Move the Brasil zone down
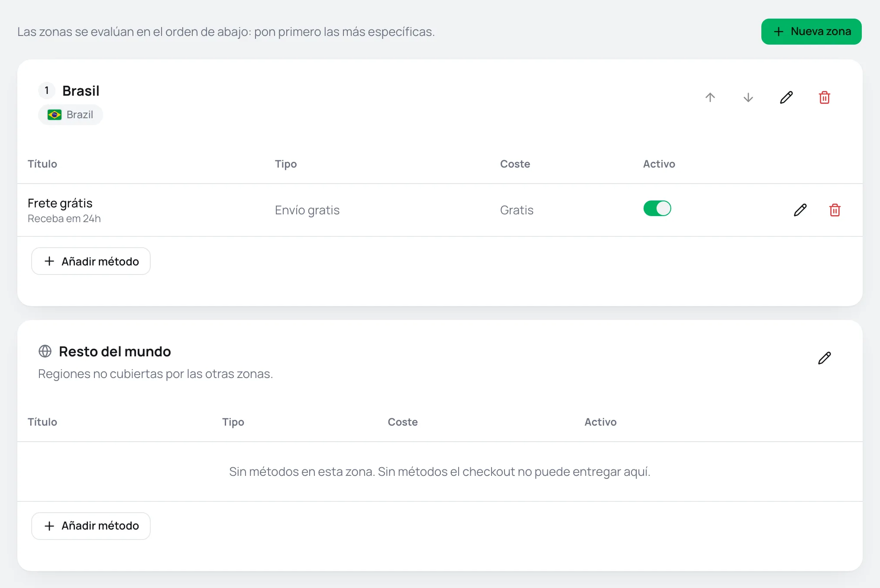 (748, 97)
